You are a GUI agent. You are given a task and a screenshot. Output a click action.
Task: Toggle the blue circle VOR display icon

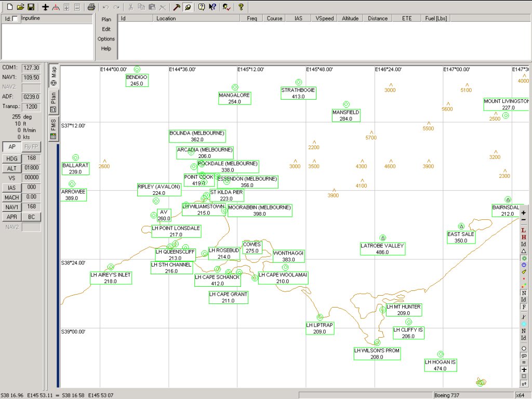pyautogui.click(x=524, y=265)
